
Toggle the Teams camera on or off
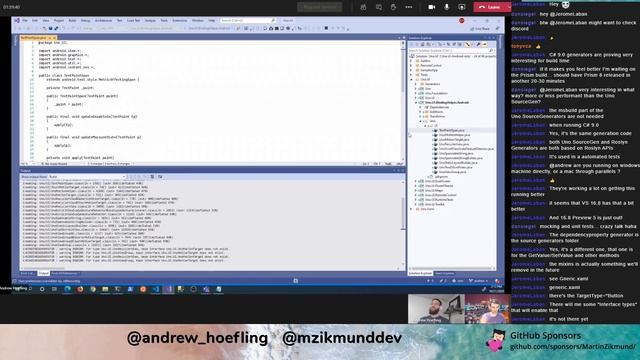click(x=431, y=7)
